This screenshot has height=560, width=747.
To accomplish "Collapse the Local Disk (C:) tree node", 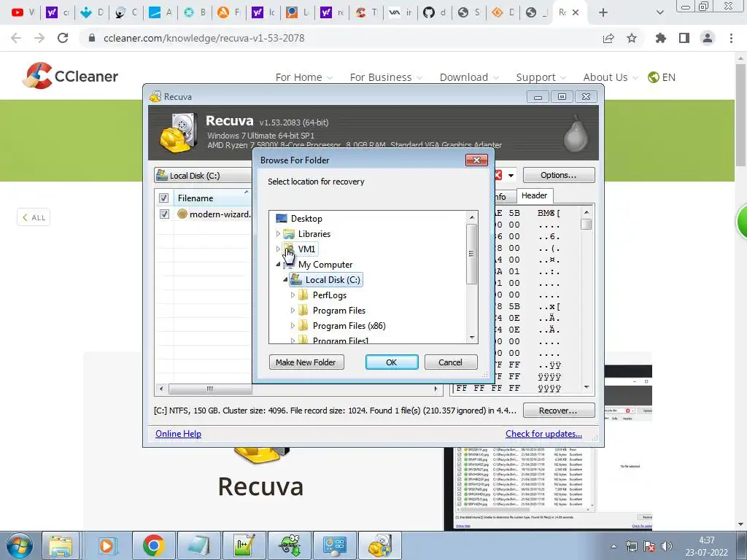I will point(285,279).
